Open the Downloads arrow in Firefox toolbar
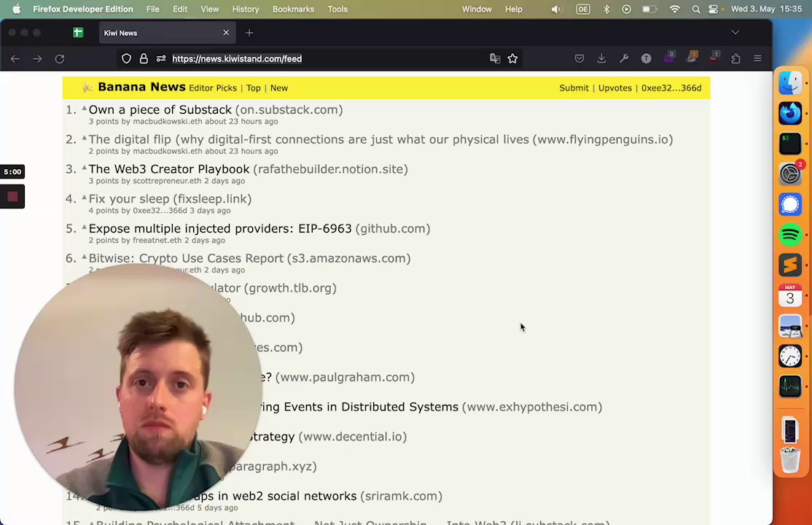 (601, 58)
